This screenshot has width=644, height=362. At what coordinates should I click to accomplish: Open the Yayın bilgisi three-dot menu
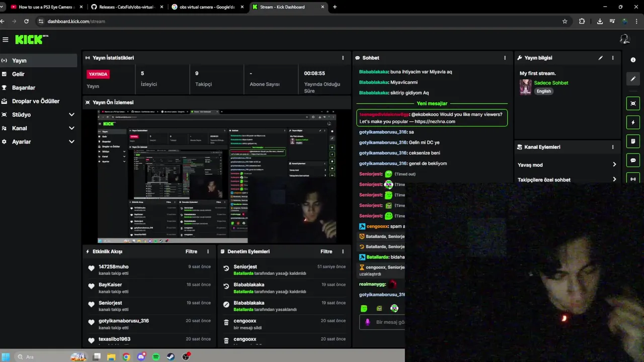pos(613,58)
